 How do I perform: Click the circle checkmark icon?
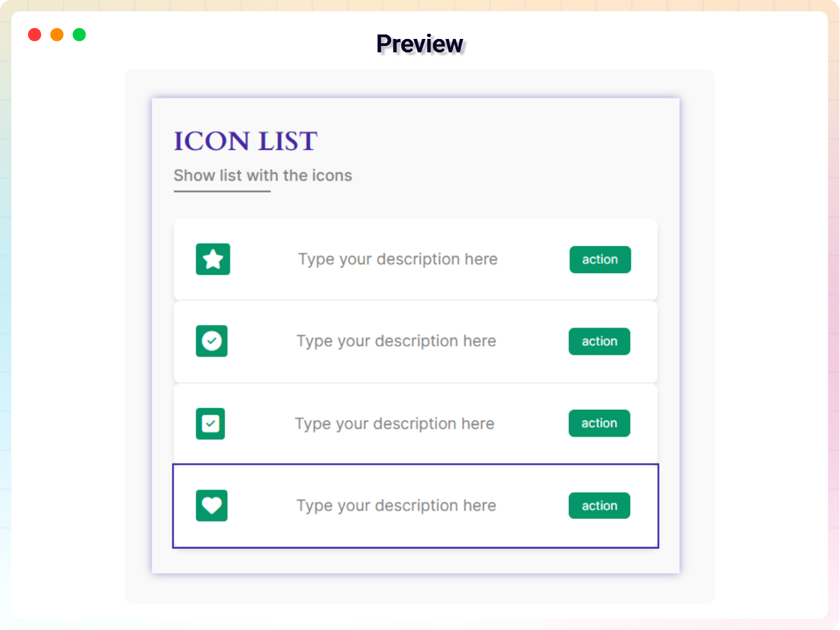tap(212, 341)
